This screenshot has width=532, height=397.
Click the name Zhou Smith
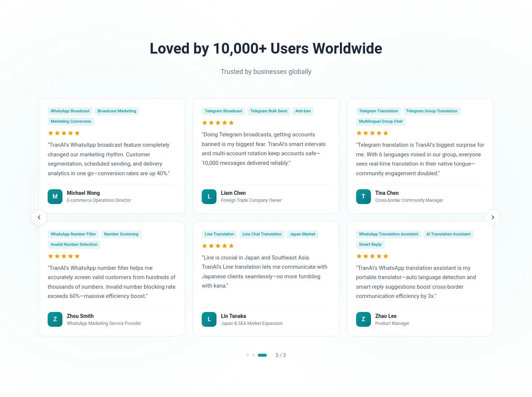(x=80, y=316)
